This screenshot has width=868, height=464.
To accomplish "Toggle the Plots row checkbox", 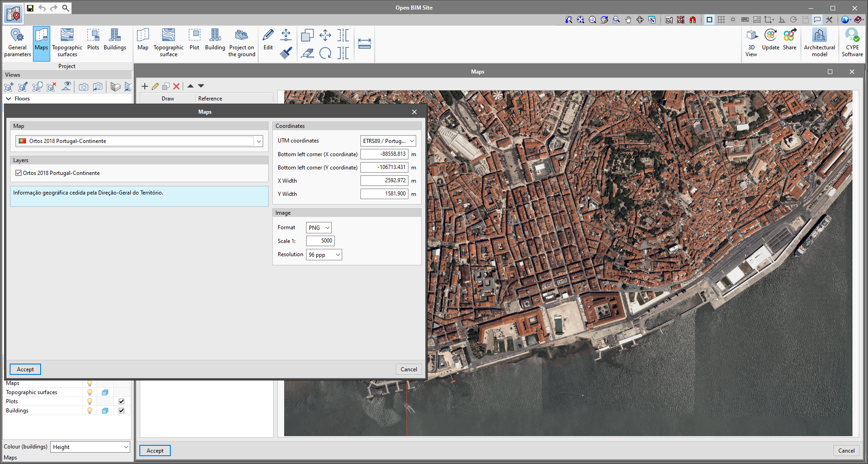I will point(122,401).
